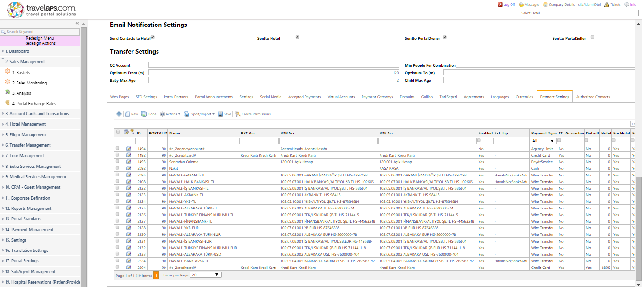Go to page 1 in the pager
Viewport: 644px width, 293px height.
click(x=156, y=275)
